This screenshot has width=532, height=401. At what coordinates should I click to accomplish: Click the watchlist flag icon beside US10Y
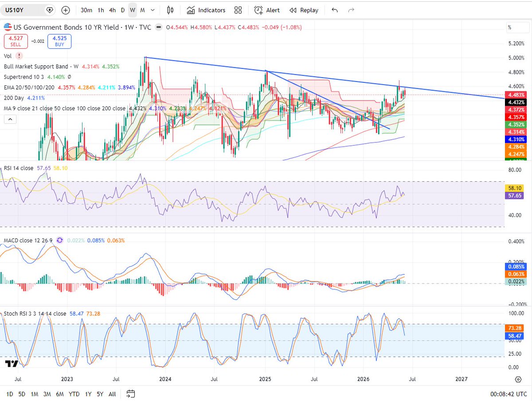click(50, 10)
